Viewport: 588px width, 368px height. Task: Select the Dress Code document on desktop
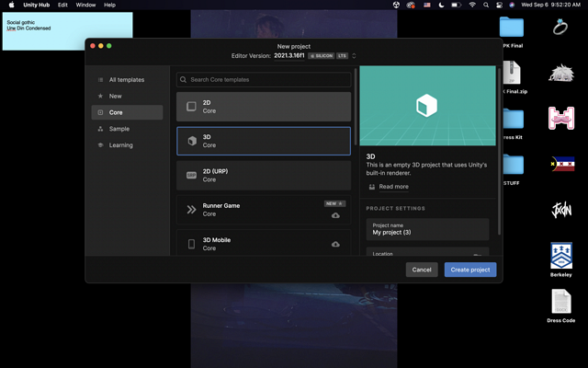click(x=561, y=305)
